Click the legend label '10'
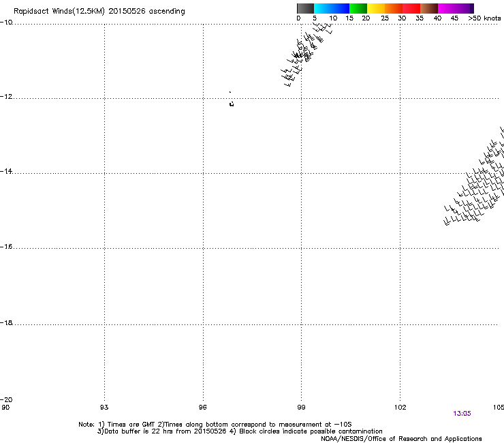Image resolution: width=504 pixels, height=443 pixels. (x=333, y=18)
